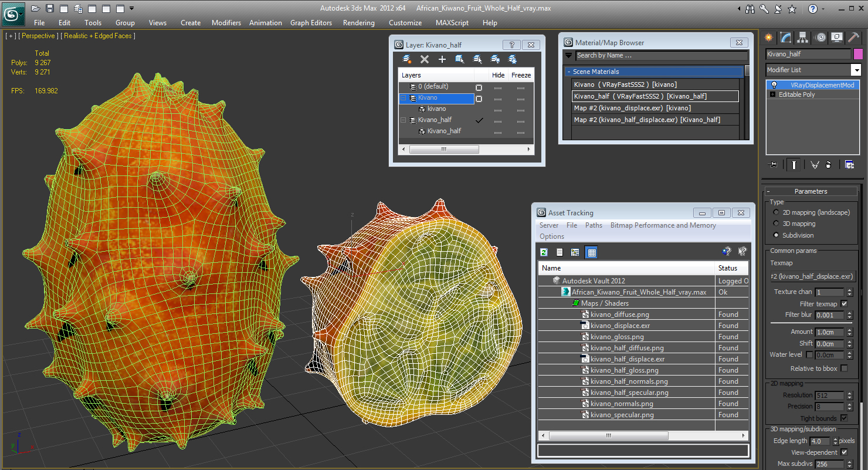Image resolution: width=868 pixels, height=470 pixels.
Task: Click the lightbulb icon of VRayDisplacementMod
Action: coord(774,85)
